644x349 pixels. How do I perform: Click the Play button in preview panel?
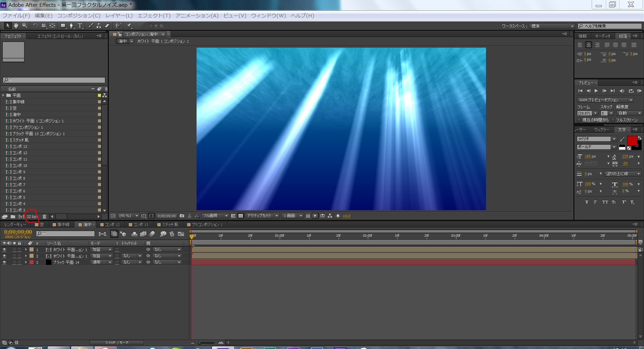click(596, 91)
